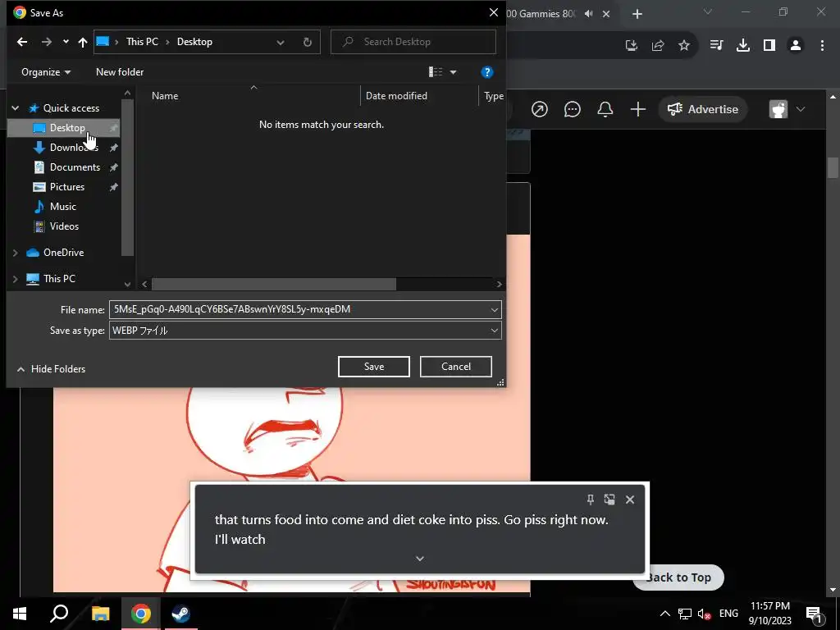Expand the This PC tree node
This screenshot has height=630, width=840.
(16, 279)
